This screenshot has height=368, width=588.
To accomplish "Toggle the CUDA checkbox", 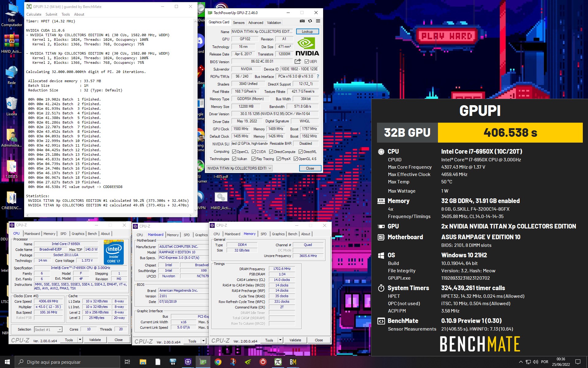I will pyautogui.click(x=254, y=152).
